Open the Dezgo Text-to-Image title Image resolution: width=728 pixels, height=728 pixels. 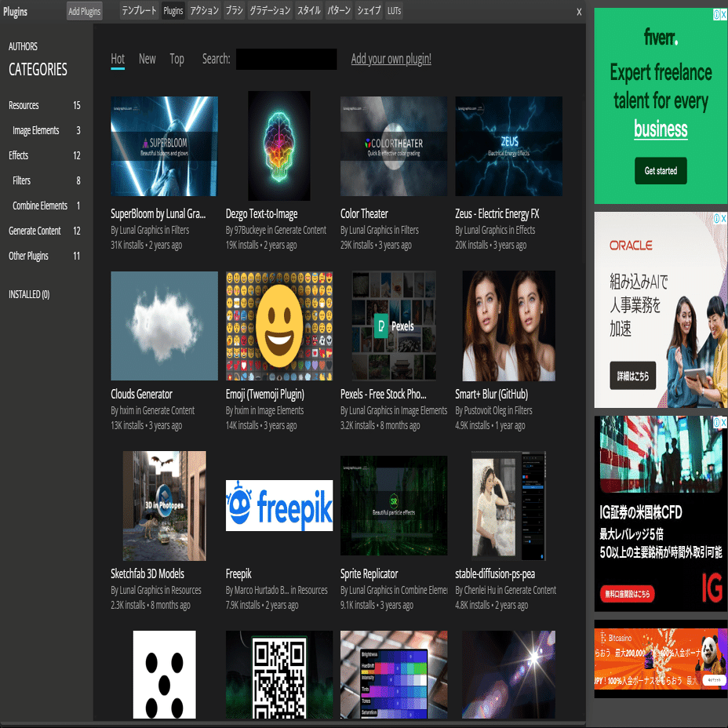coord(261,213)
